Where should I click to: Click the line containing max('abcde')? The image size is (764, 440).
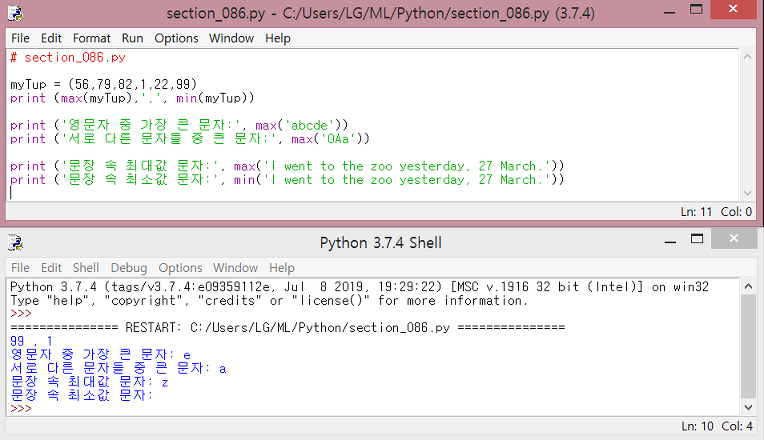pos(179,125)
